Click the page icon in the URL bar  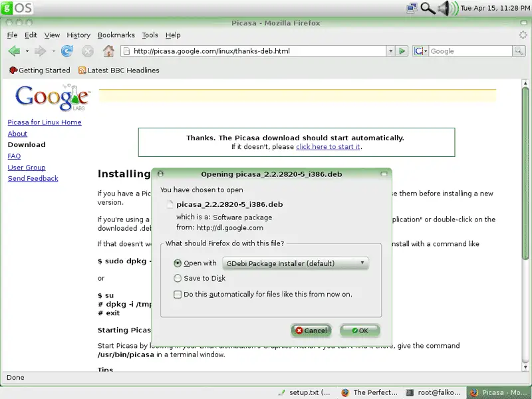[126, 51]
